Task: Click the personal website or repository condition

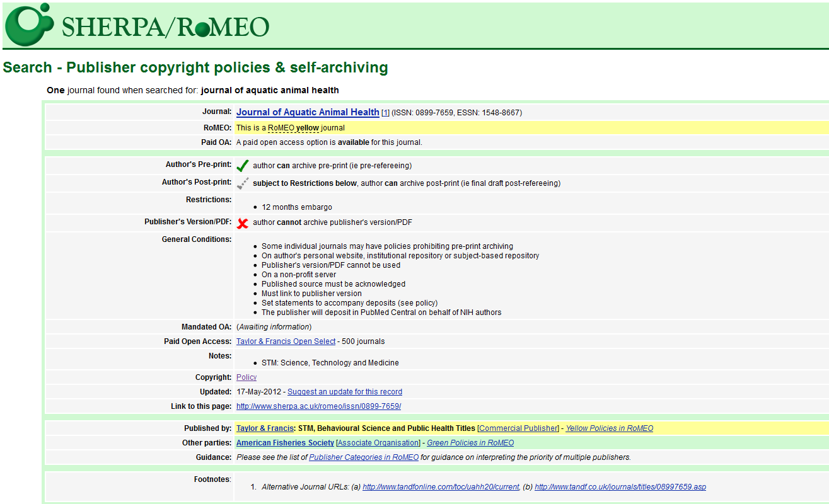Action: tap(400, 256)
